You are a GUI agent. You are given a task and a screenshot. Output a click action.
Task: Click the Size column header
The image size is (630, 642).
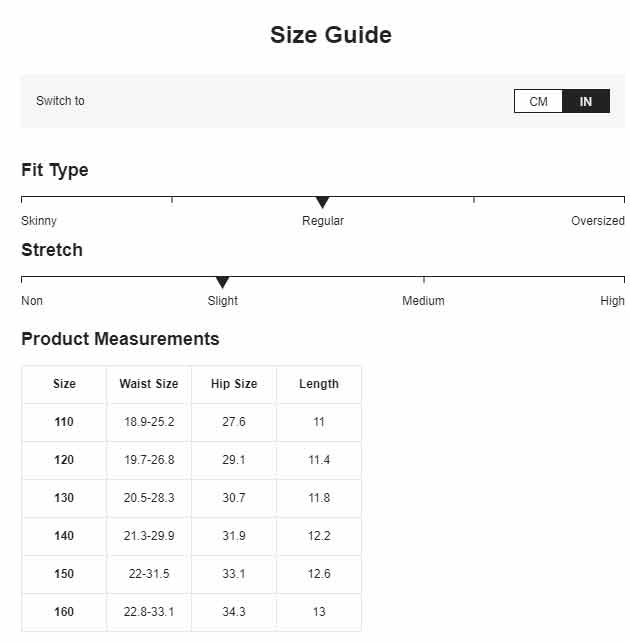(x=64, y=384)
